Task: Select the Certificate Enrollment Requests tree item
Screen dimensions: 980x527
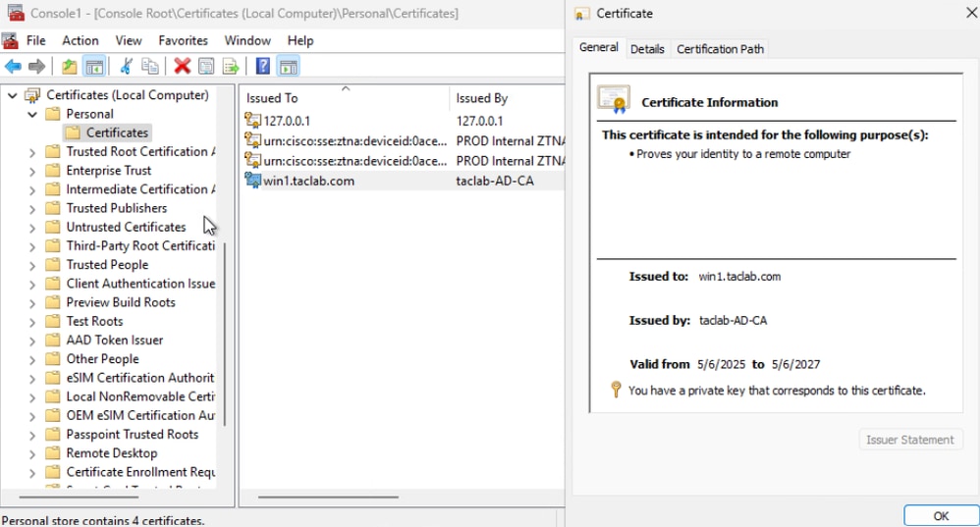Action: click(x=140, y=472)
